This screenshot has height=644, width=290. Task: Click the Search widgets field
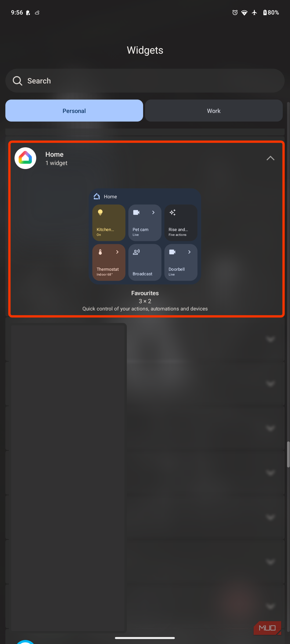click(x=145, y=81)
